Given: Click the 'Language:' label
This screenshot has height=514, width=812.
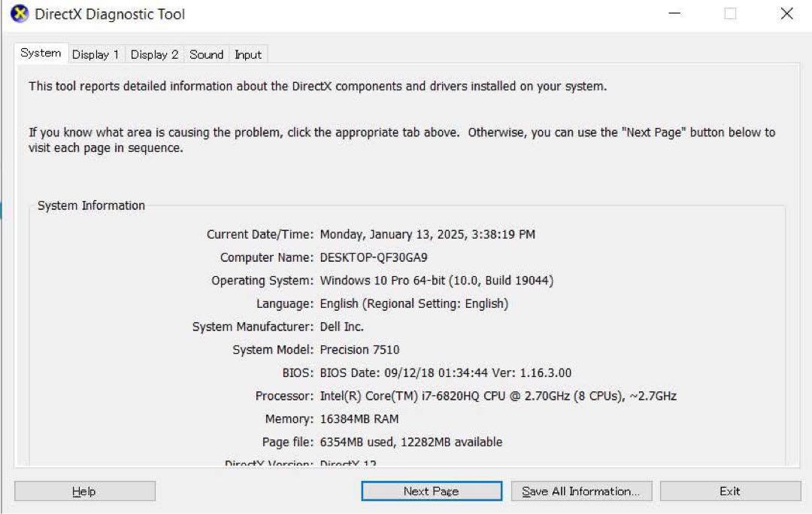Looking at the screenshot, I should (x=285, y=303).
